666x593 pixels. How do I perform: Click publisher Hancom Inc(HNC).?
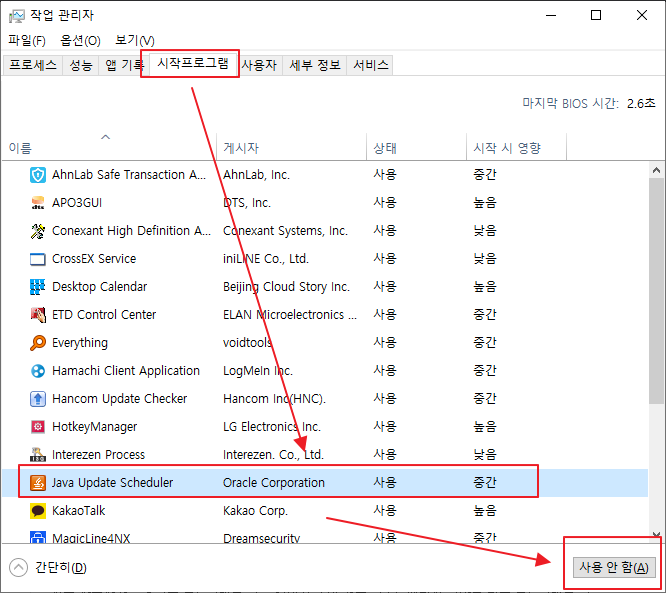pos(274,399)
